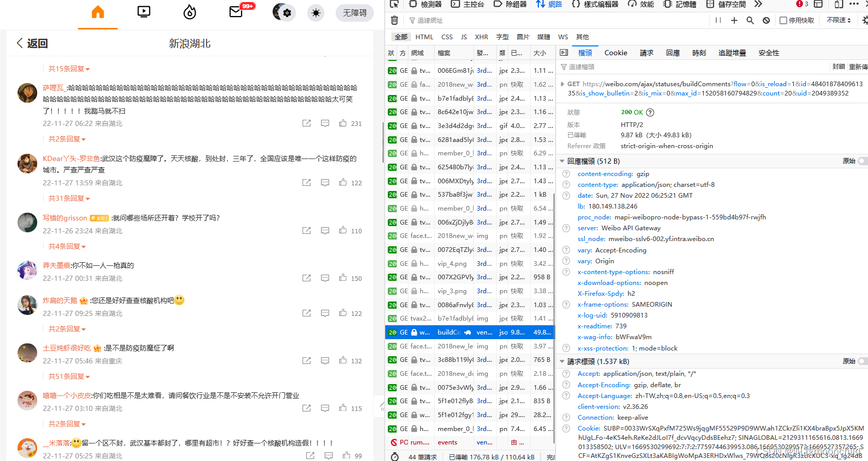This screenshot has height=461, width=868.
Task: Collapse the 請求標頭 request headers section
Action: tap(562, 361)
